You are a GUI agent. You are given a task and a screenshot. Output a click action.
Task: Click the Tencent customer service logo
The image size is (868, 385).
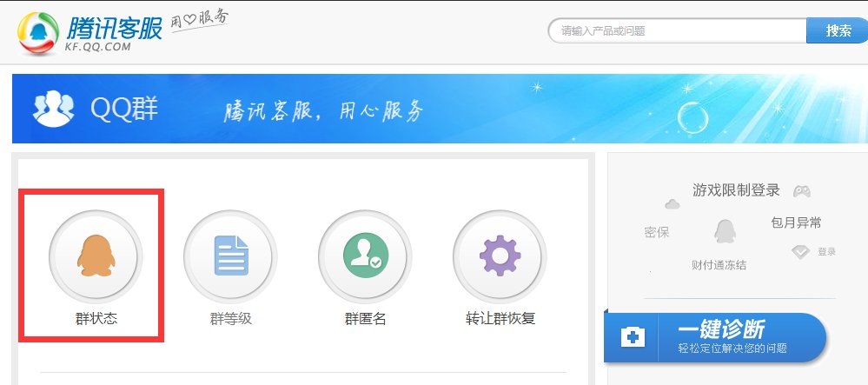pyautogui.click(x=38, y=33)
